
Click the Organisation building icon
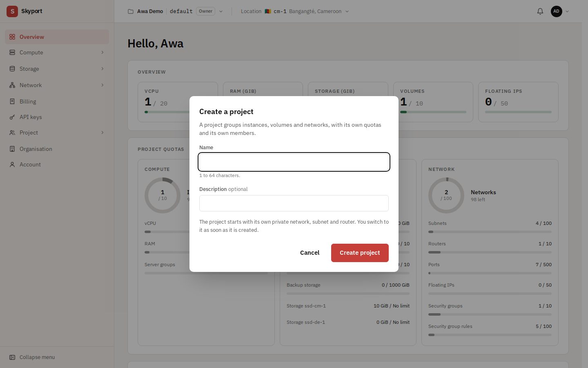12,149
